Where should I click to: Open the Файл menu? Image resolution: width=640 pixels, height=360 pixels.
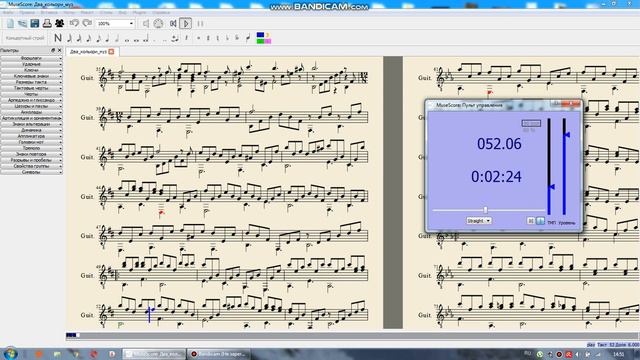coord(8,12)
